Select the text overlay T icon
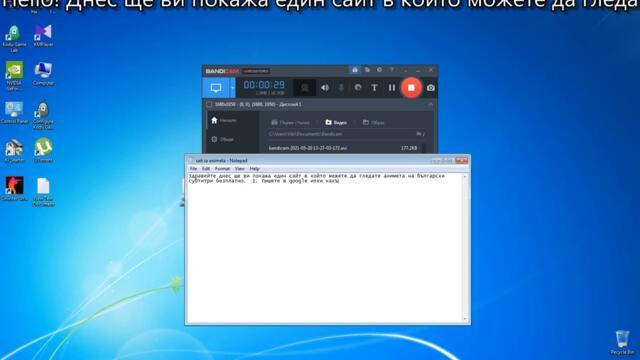The width and height of the screenshot is (640, 360). [x=374, y=88]
